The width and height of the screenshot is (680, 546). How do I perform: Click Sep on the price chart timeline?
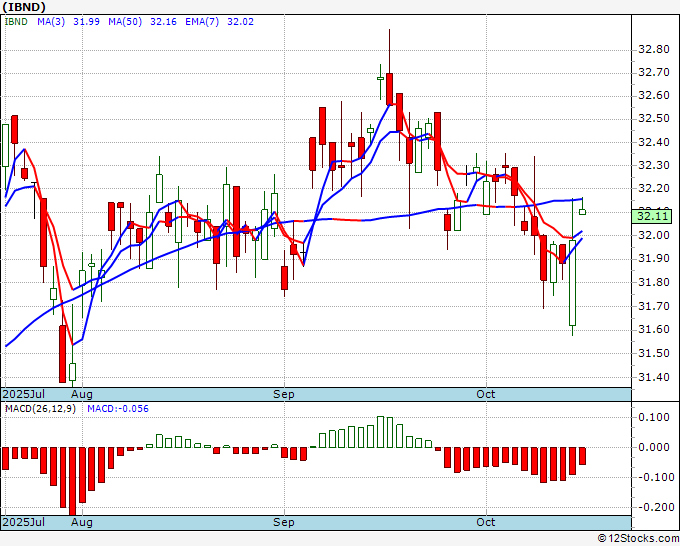coord(284,394)
